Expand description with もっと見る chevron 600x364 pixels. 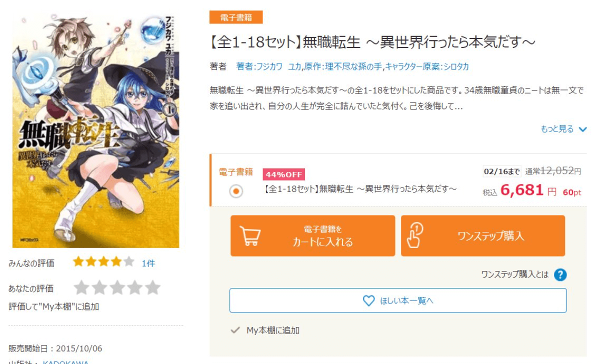click(x=582, y=129)
